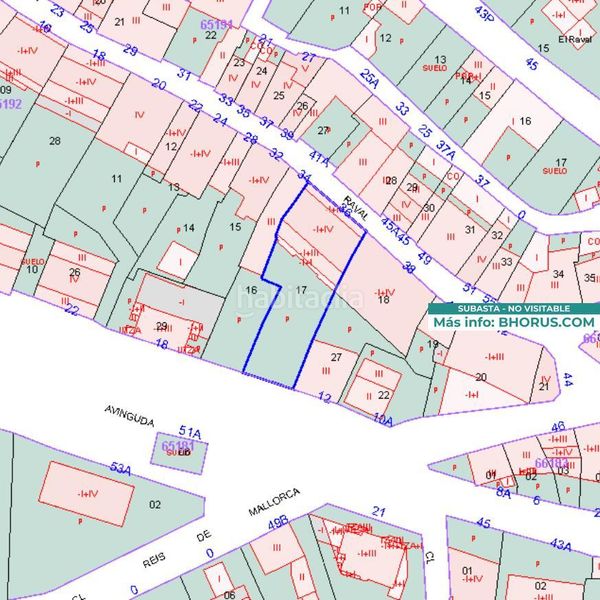Click parcel 11 on the left block

coord(117,178)
